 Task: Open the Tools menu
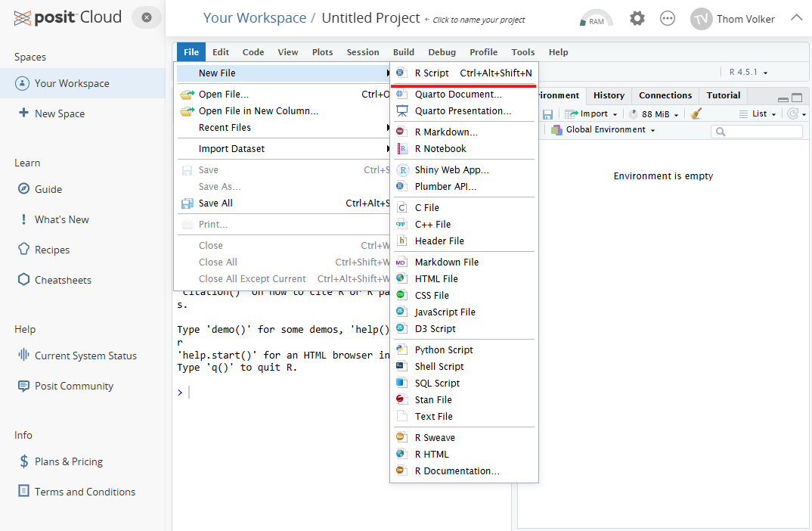coord(523,52)
